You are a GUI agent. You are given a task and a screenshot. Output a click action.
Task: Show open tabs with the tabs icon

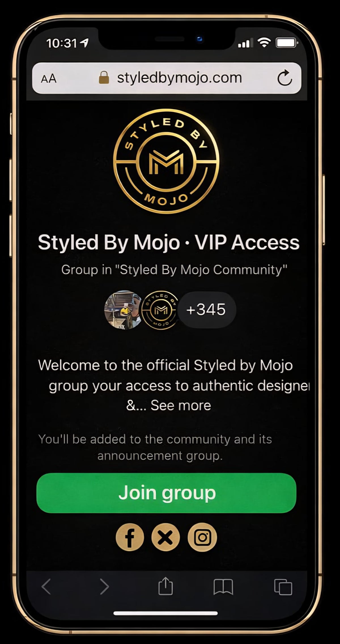(x=283, y=587)
